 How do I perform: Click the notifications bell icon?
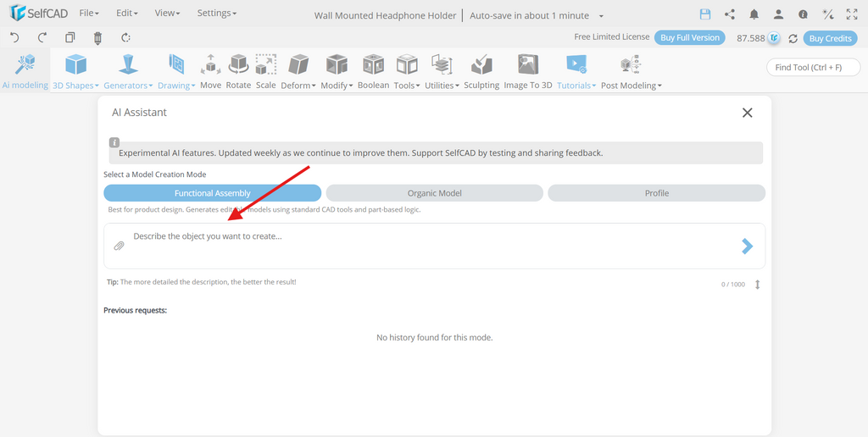click(754, 14)
